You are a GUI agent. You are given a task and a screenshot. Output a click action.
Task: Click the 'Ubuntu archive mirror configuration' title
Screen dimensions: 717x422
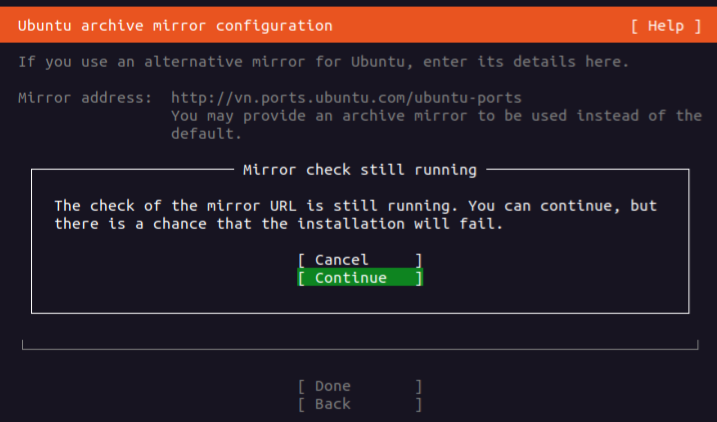[175, 25]
